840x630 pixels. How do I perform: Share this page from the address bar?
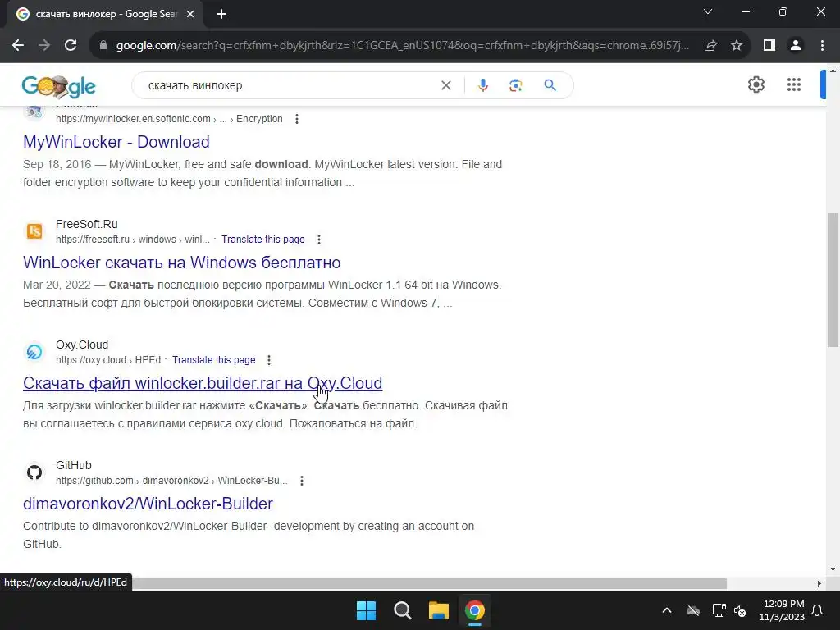tap(710, 46)
